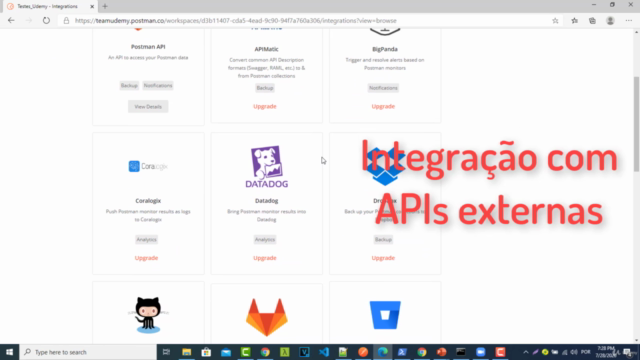The height and width of the screenshot is (360, 640).
Task: Click the Coralogix logo
Action: pyautogui.click(x=148, y=166)
